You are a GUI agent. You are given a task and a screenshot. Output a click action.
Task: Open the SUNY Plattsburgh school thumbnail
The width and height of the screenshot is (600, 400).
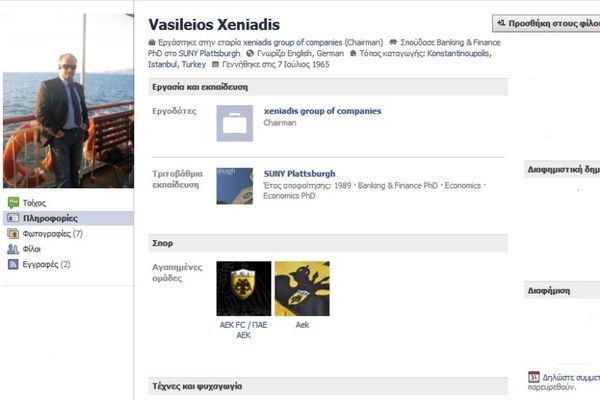point(234,186)
